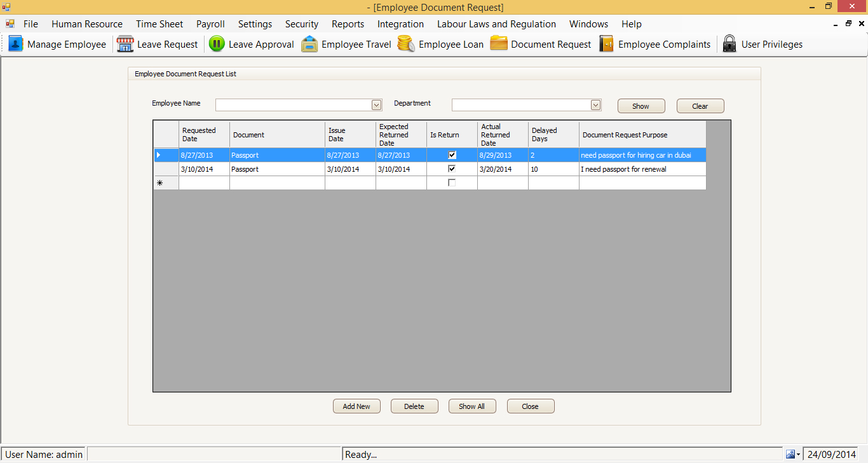868x463 pixels.
Task: Open Manage Employee from the toolbar
Action: pos(16,44)
